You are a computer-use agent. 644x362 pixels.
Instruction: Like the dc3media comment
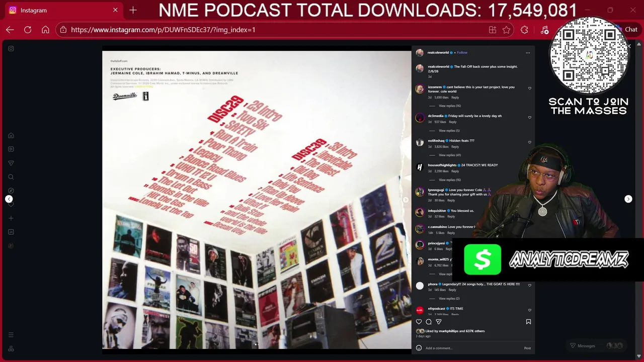click(529, 118)
